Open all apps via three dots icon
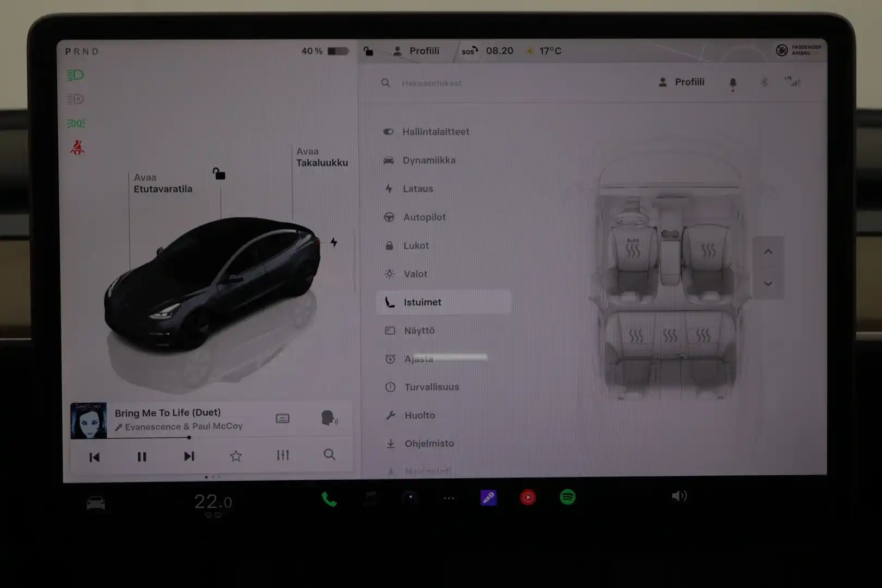Screen dimensions: 882x588 coord(449,498)
